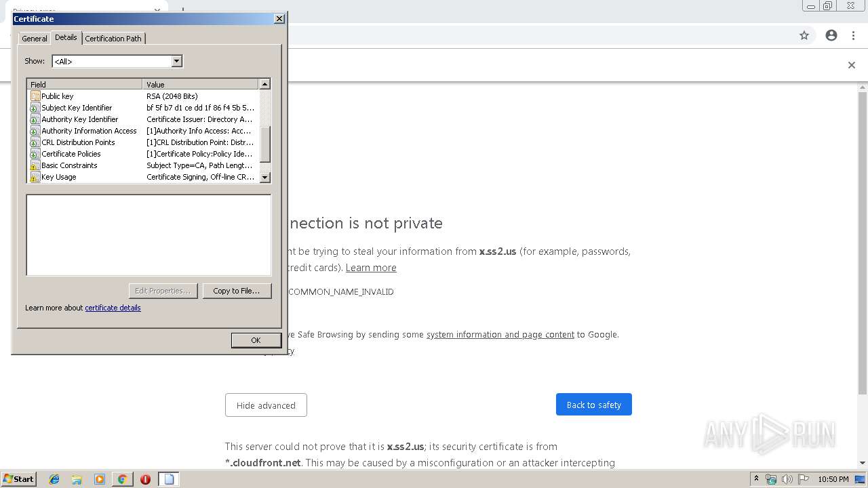Viewport: 868px width, 488px height.
Task: Open Windows Explorer folder in taskbar
Action: tap(77, 479)
